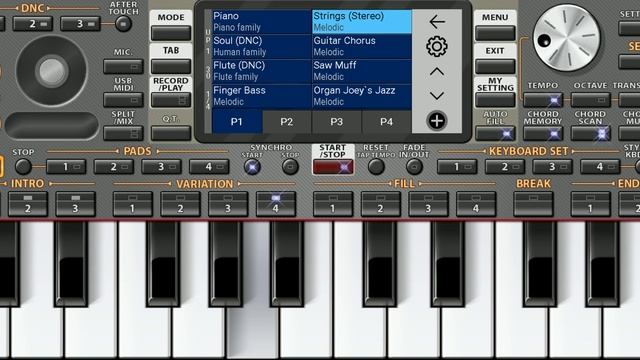The width and height of the screenshot is (640, 360).
Task: Switch to page P4 tab
Action: pos(386,122)
